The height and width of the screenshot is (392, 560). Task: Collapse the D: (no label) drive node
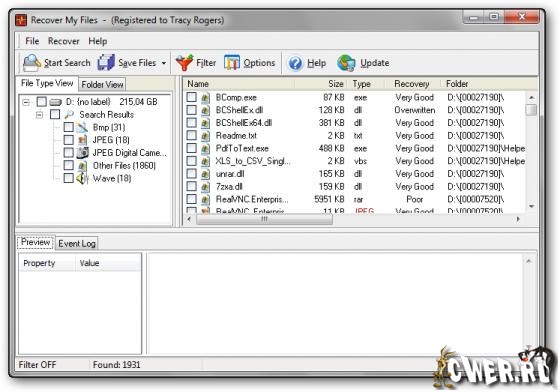coord(26,102)
